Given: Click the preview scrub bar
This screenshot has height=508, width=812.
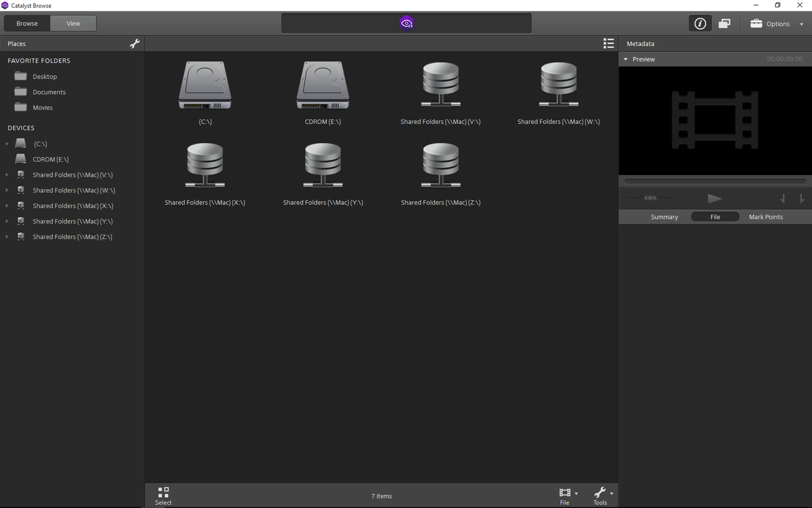Looking at the screenshot, I should 715,181.
